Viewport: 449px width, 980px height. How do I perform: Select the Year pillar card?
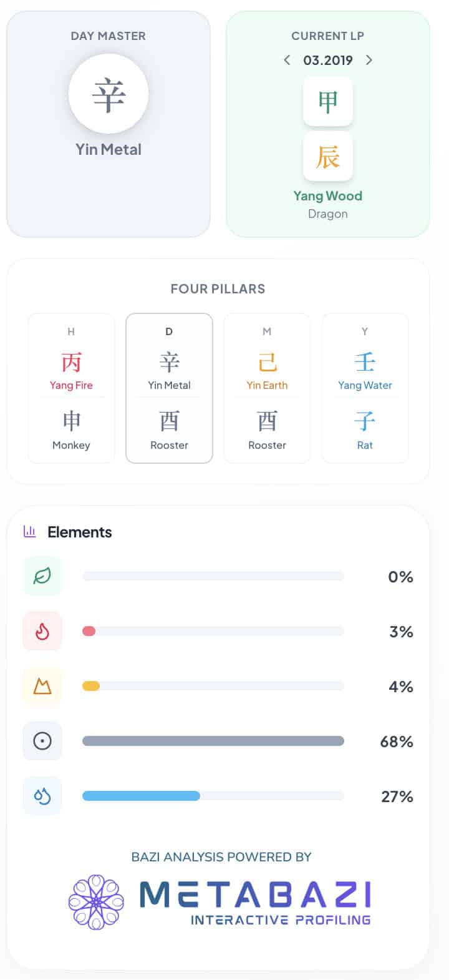(x=365, y=388)
